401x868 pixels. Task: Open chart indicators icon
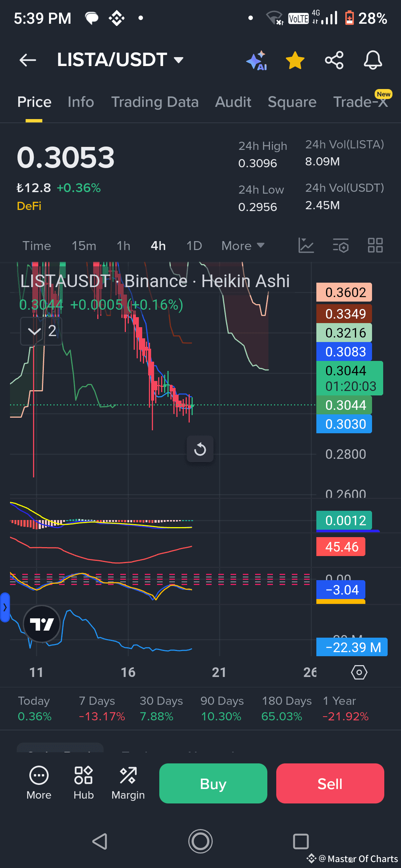click(306, 246)
